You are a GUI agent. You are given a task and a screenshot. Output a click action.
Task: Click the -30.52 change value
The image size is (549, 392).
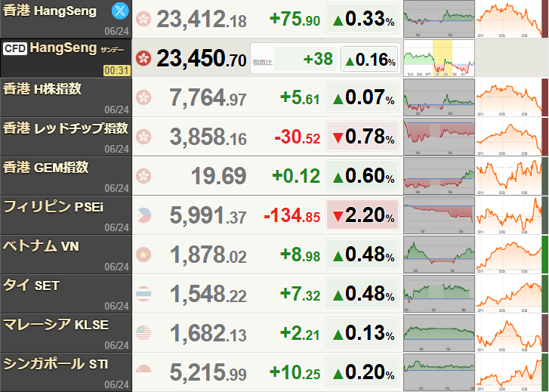pyautogui.click(x=298, y=137)
